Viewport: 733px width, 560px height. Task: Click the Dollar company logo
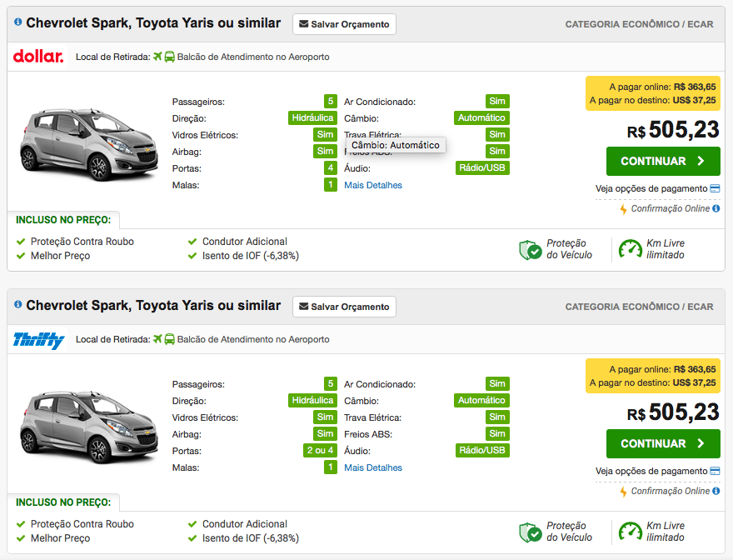point(38,57)
